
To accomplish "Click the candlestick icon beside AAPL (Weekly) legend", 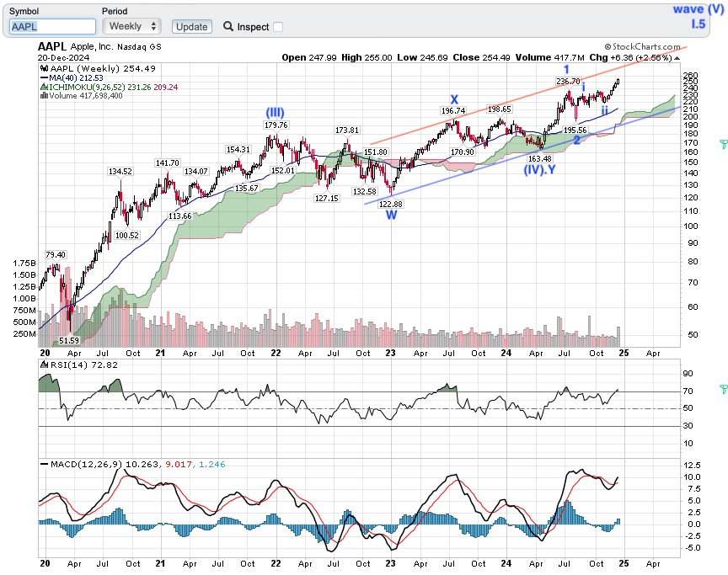I will click(45, 69).
